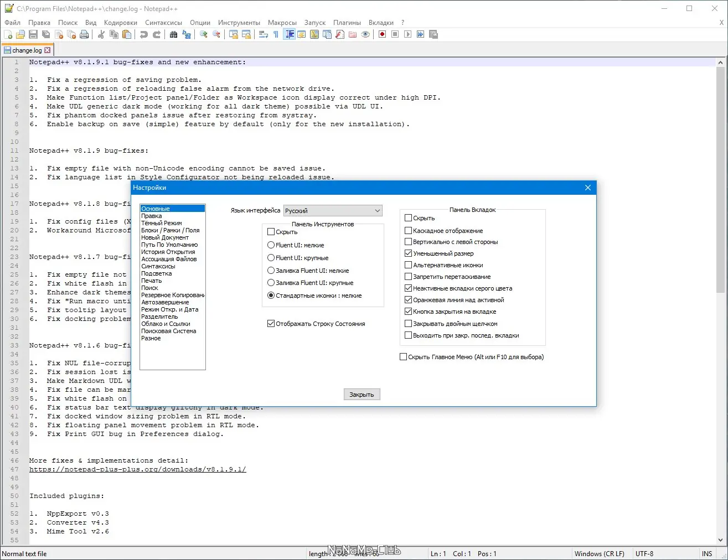Close the change.log tab with its X
Viewport: 728px width, 560px height.
coord(48,50)
